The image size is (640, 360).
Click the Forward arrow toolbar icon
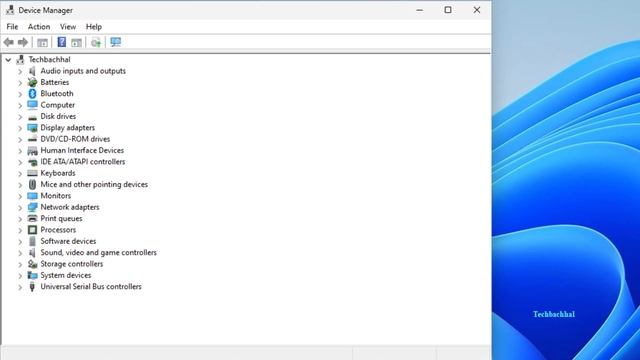(x=23, y=42)
